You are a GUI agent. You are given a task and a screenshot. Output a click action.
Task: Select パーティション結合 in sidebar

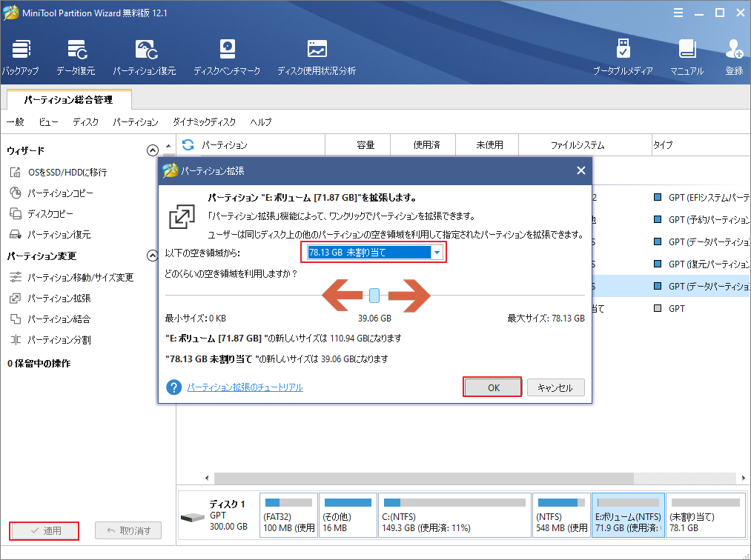pos(50,319)
